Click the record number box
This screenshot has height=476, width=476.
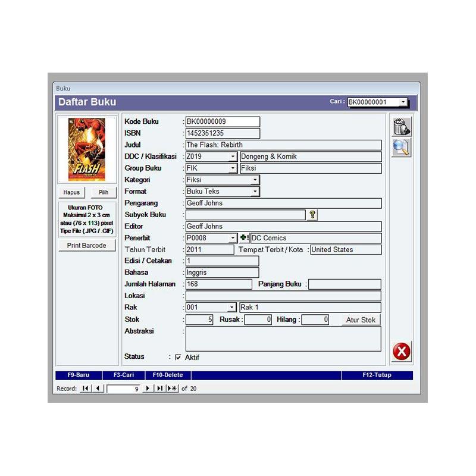coord(124,389)
